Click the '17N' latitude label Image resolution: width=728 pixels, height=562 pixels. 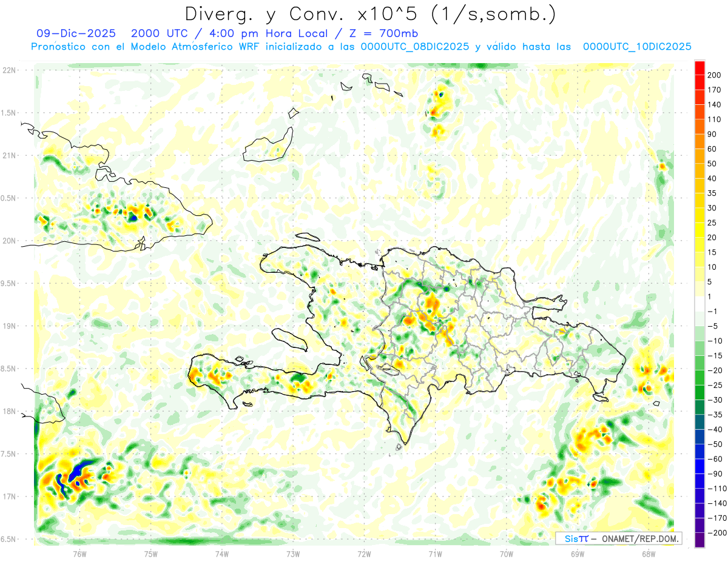(10, 497)
